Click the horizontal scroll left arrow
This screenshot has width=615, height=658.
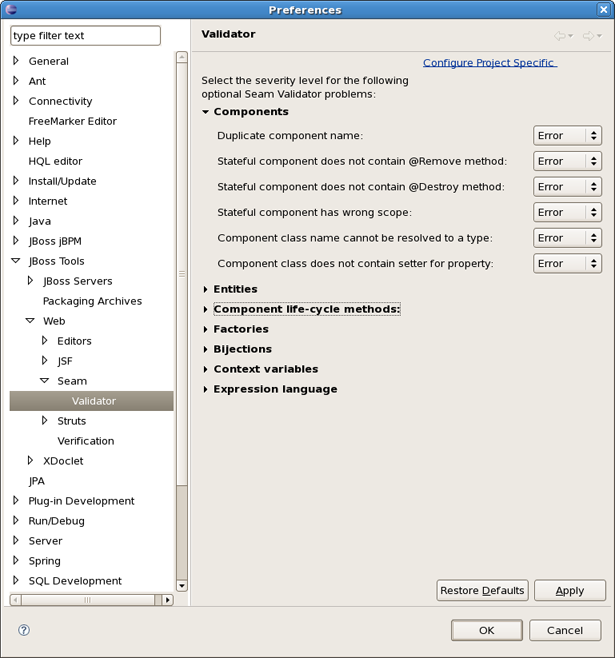pyautogui.click(x=15, y=600)
